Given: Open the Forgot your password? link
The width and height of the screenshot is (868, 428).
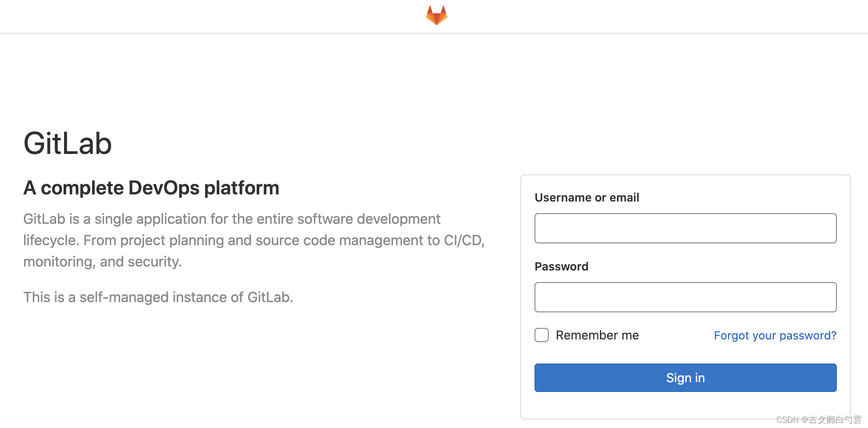Looking at the screenshot, I should coord(775,335).
